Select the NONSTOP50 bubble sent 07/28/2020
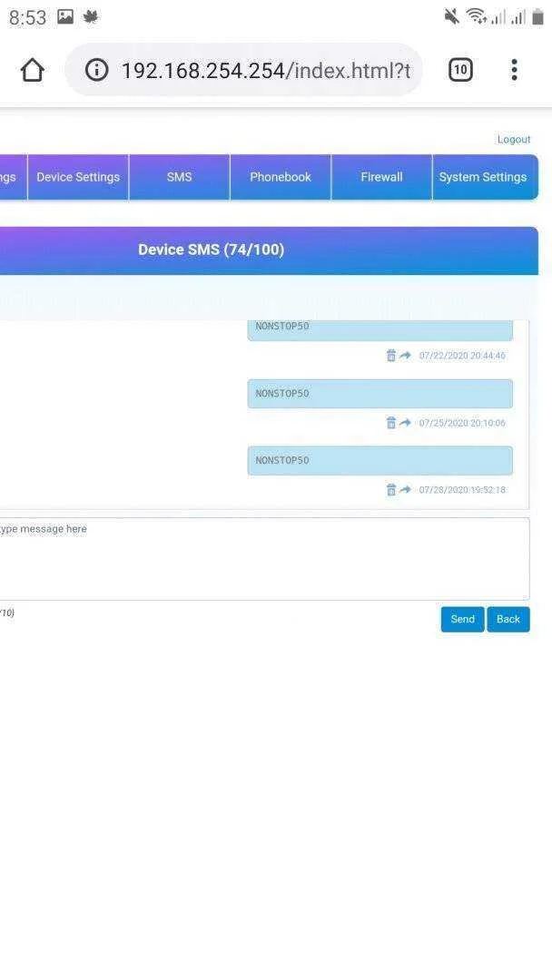This screenshot has height=980, width=552. pyautogui.click(x=380, y=461)
